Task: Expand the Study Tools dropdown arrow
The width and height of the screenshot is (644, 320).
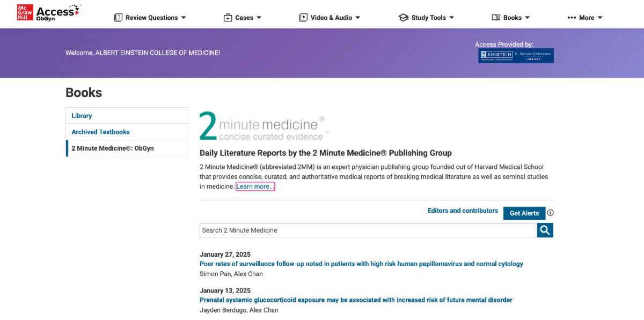Action: pyautogui.click(x=451, y=18)
